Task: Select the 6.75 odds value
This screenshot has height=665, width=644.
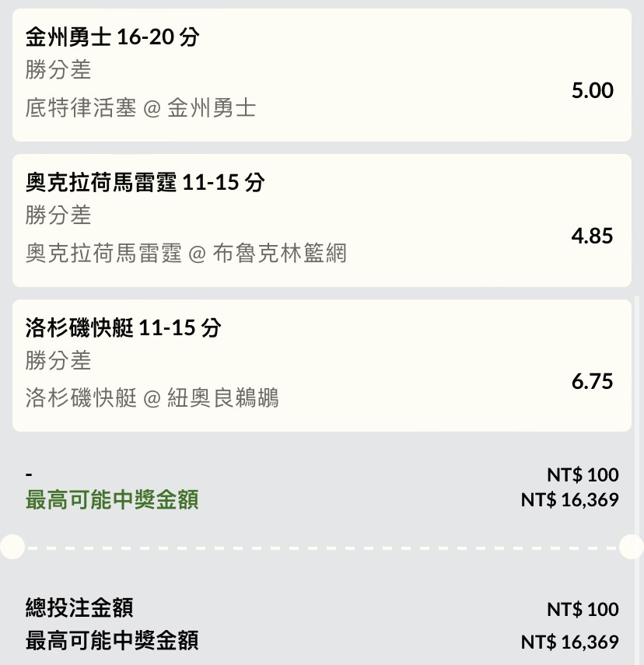Action: [592, 381]
